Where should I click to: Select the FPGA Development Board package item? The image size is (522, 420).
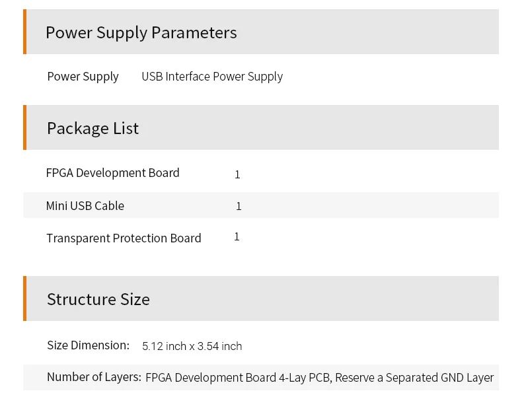[x=112, y=173]
